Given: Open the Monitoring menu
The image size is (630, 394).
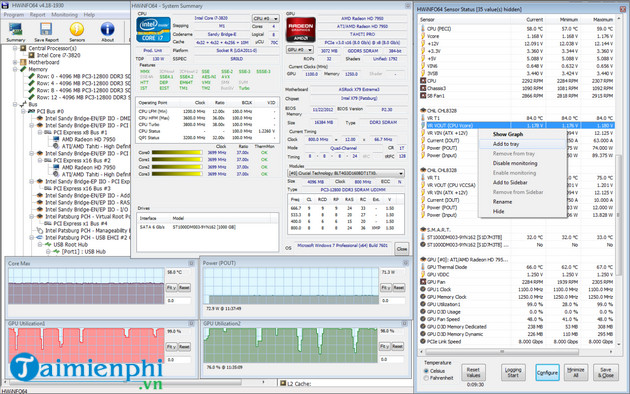Looking at the screenshot, I should 64,14.
